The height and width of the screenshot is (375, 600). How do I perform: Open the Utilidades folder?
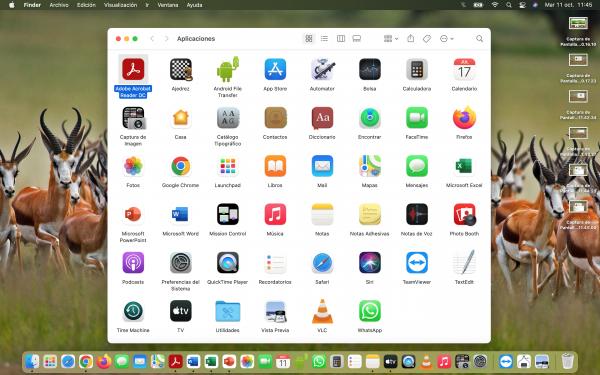pos(228,311)
